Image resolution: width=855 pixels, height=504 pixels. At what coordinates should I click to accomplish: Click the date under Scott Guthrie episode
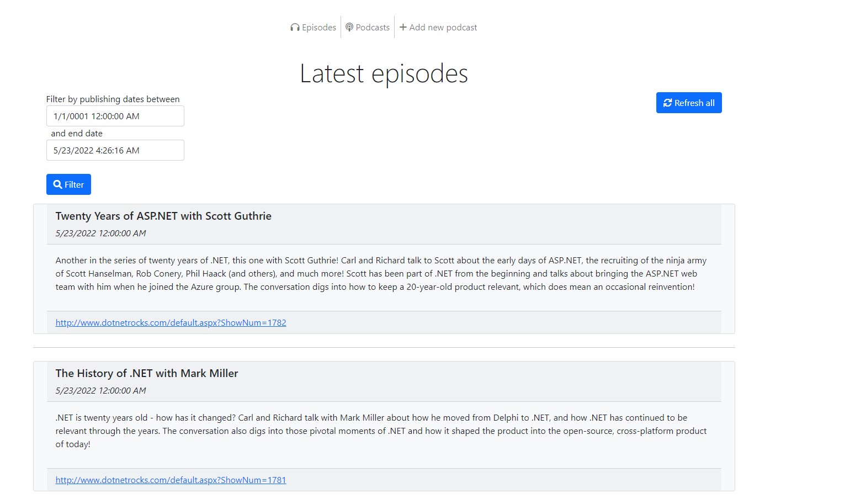point(101,233)
